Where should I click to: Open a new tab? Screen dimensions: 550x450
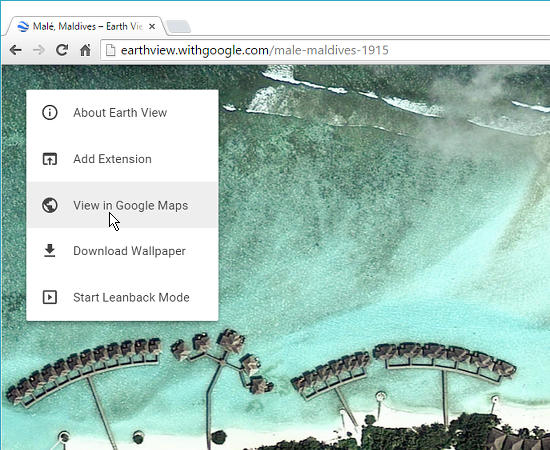click(x=178, y=27)
